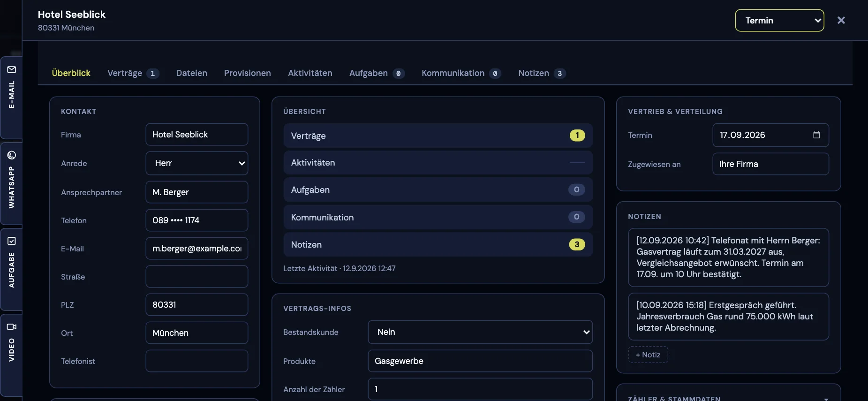Show the Notizen tab
868x401 pixels.
[x=542, y=73]
